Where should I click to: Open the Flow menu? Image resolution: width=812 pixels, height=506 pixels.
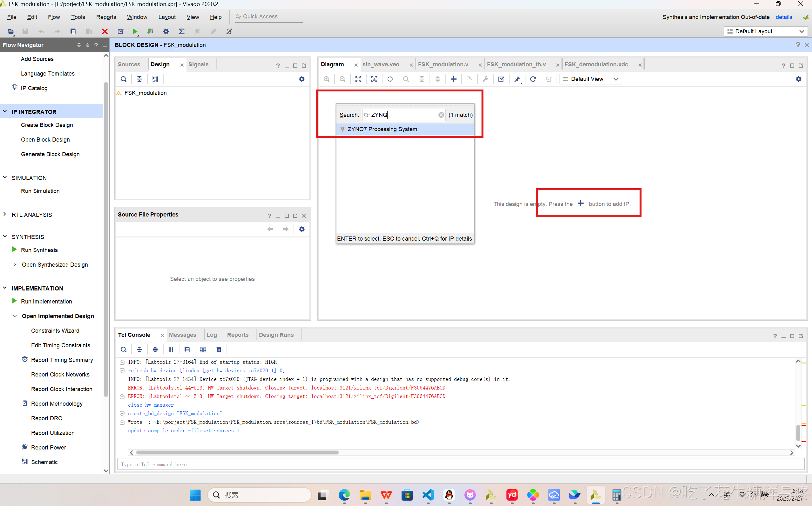tap(54, 17)
